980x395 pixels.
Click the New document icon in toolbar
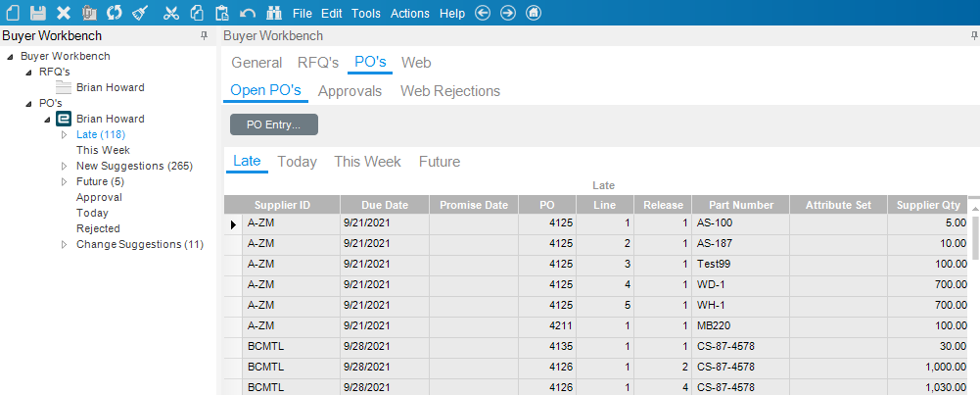click(x=12, y=13)
